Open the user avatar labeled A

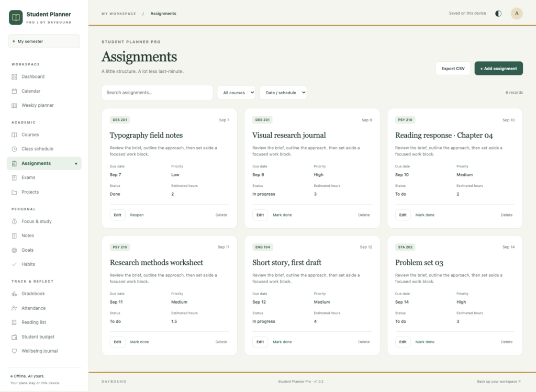(x=517, y=14)
